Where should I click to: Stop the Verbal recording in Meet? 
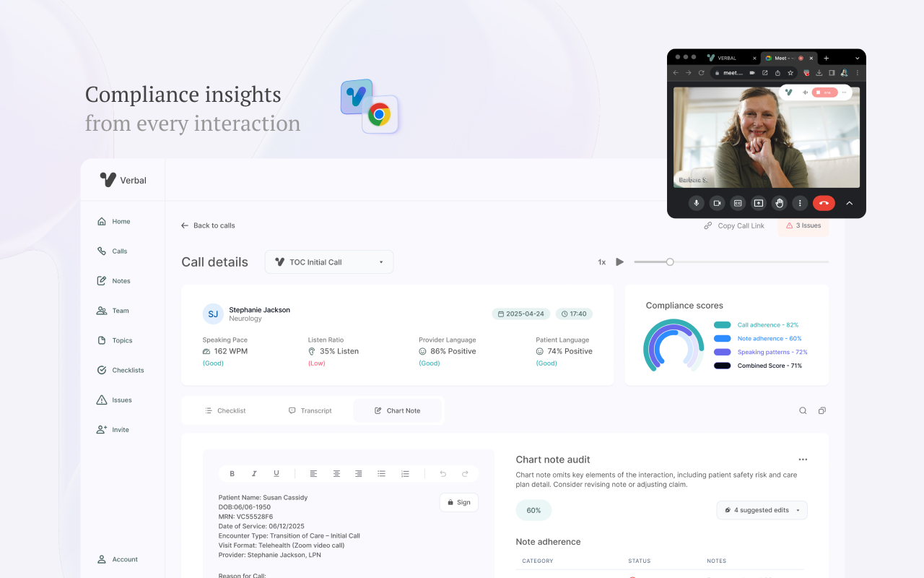coord(825,92)
